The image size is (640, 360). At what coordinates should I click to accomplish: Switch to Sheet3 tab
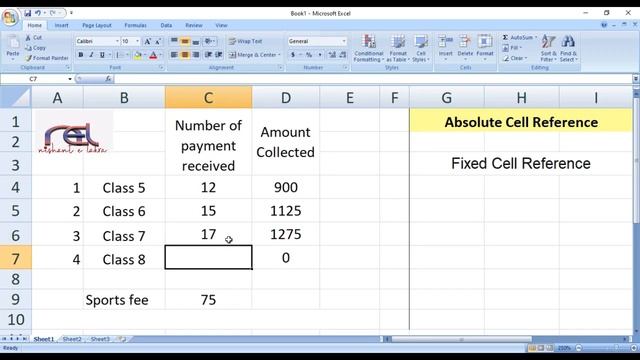[x=100, y=339]
